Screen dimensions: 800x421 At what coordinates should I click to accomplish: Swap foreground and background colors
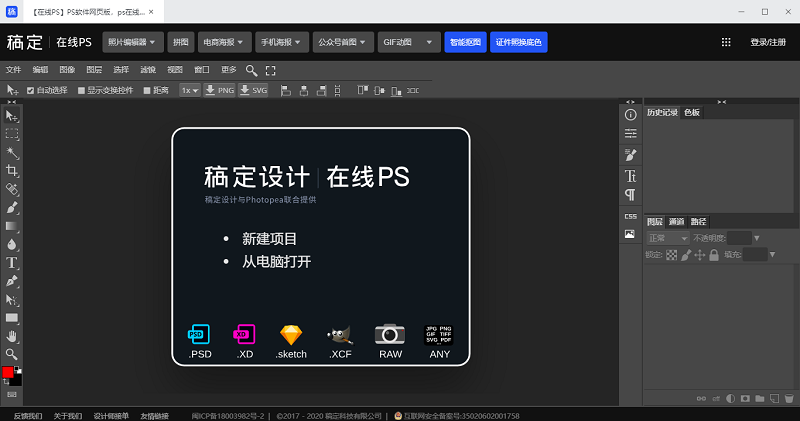[x=6, y=382]
